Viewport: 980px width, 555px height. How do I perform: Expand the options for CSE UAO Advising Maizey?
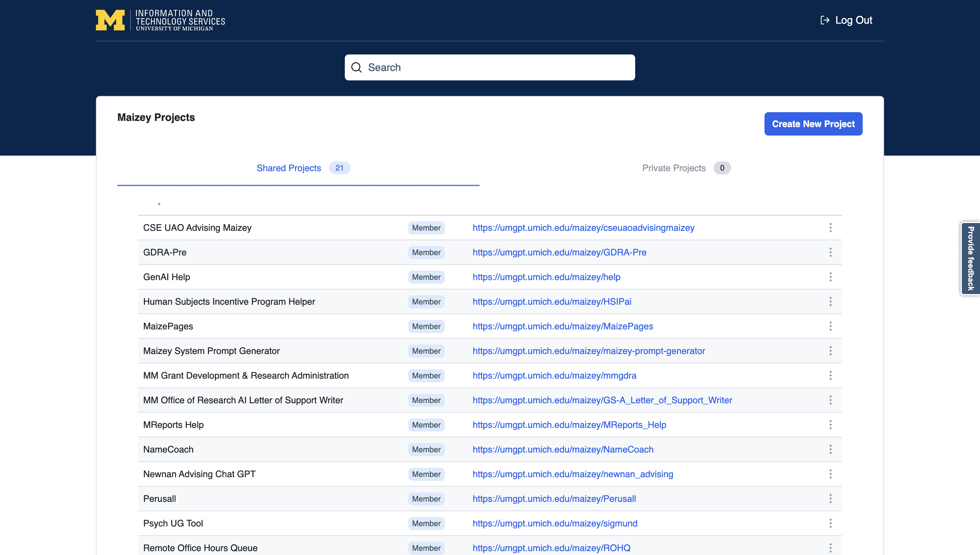tap(830, 228)
